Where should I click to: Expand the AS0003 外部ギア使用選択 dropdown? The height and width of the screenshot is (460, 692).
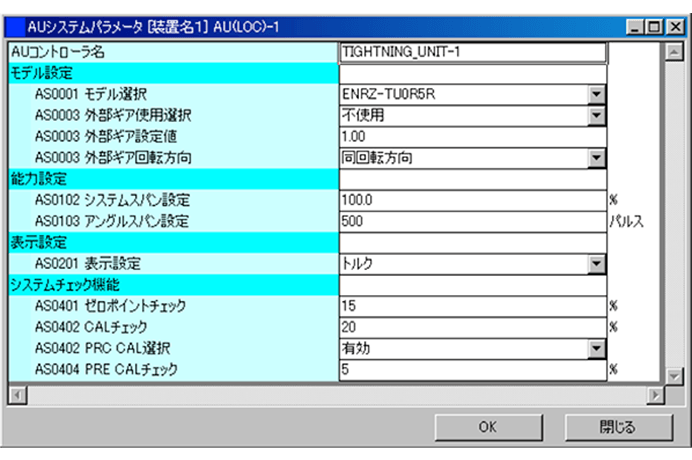tap(597, 115)
